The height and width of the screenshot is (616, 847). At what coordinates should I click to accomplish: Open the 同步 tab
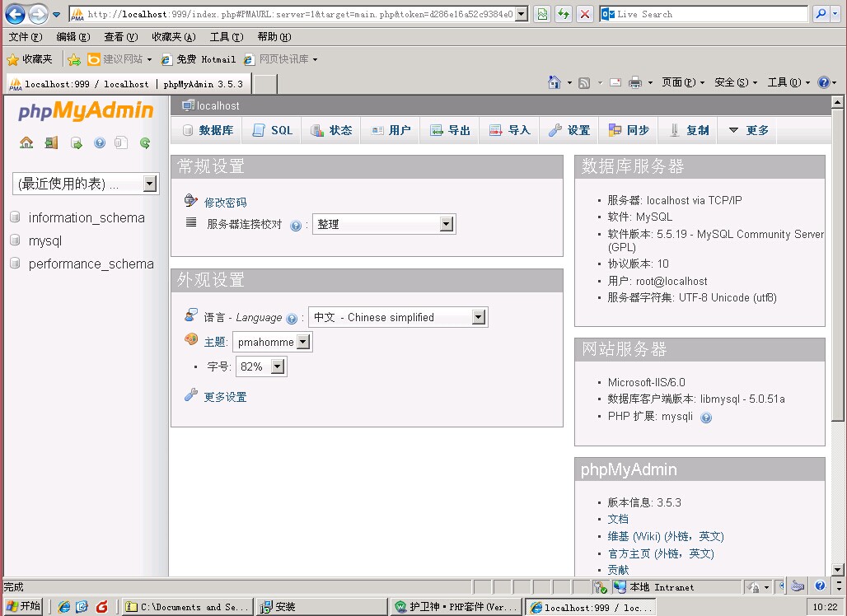629,130
